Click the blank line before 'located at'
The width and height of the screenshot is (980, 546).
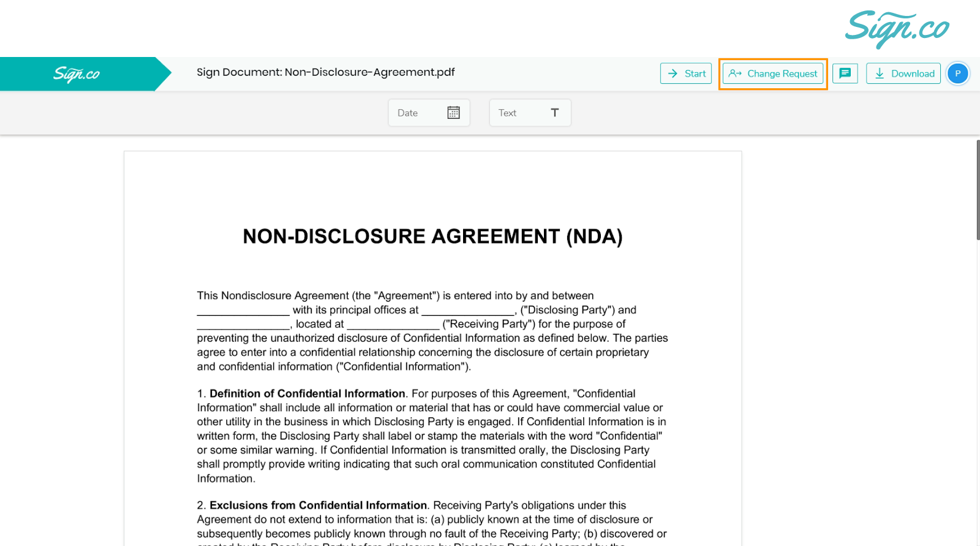[x=243, y=325]
